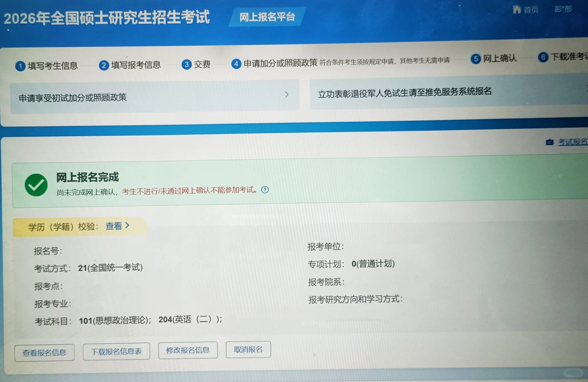Click the 下载报名信息表 button
Image resolution: width=588 pixels, height=382 pixels.
coord(116,351)
